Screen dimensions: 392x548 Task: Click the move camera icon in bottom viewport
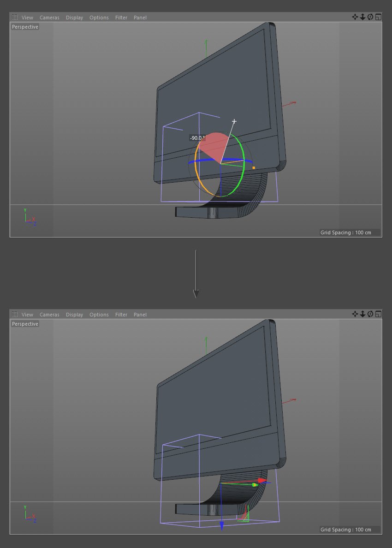[x=355, y=314]
